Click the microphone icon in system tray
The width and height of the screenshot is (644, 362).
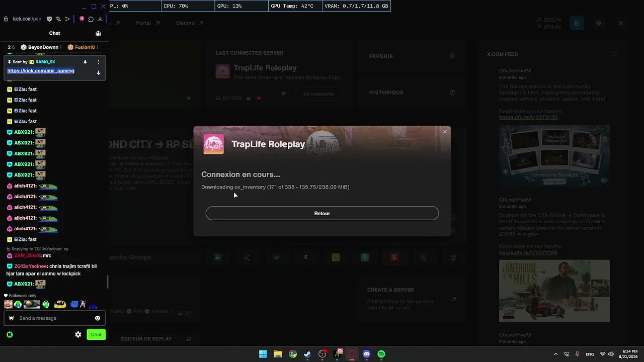click(x=577, y=354)
